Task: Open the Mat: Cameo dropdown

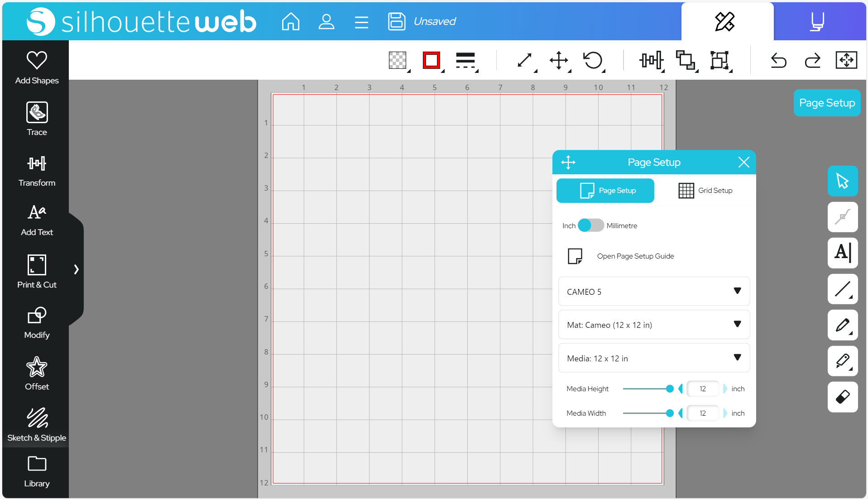Action: click(654, 324)
